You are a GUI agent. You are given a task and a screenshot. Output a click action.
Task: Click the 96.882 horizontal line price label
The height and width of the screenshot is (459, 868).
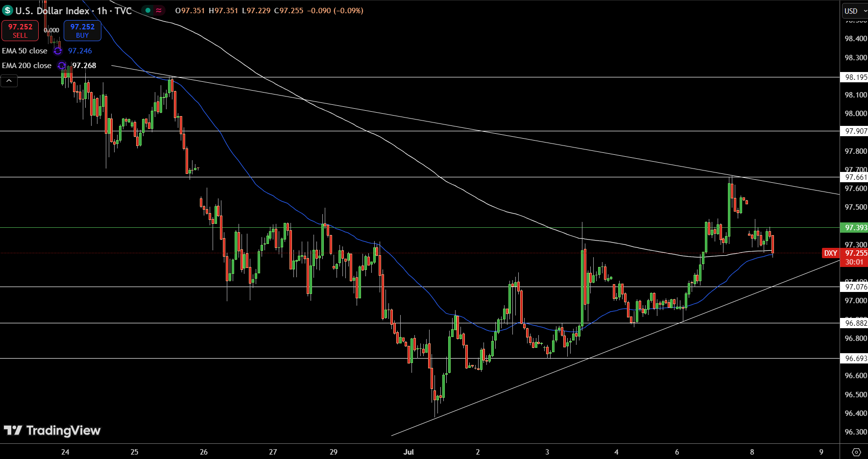point(854,323)
